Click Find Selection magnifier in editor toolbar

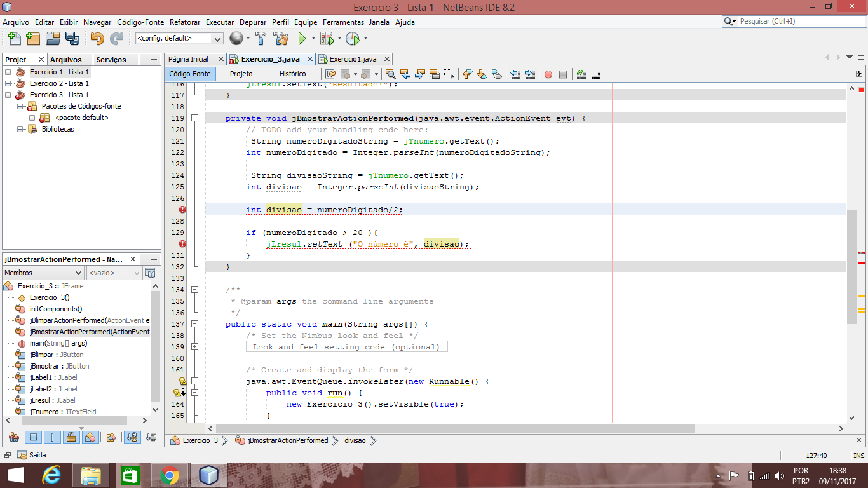click(390, 74)
